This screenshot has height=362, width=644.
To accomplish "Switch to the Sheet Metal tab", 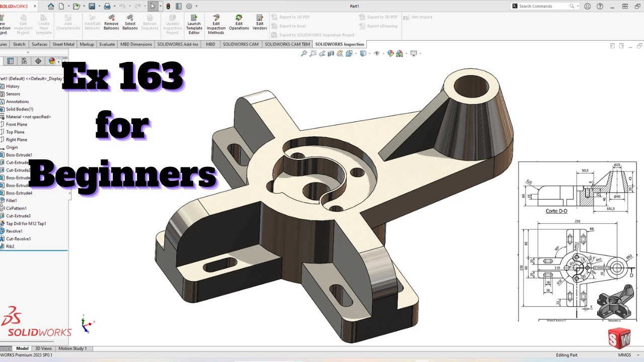I will (63, 44).
